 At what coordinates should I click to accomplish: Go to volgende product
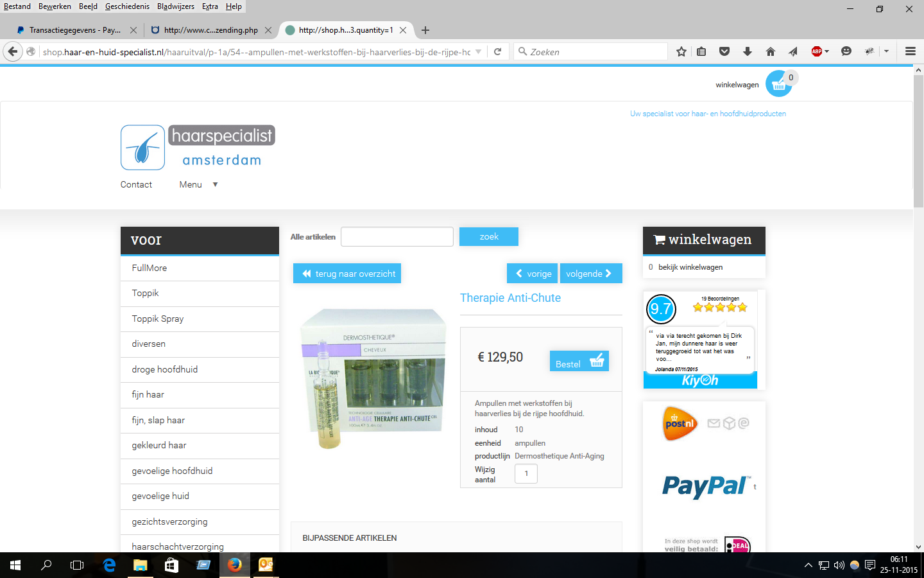tap(591, 274)
